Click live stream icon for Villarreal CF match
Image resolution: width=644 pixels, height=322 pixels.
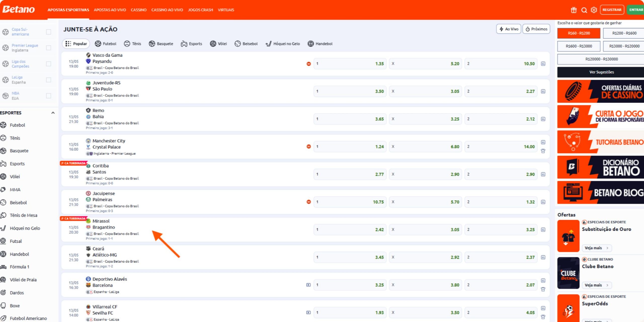pos(308,313)
